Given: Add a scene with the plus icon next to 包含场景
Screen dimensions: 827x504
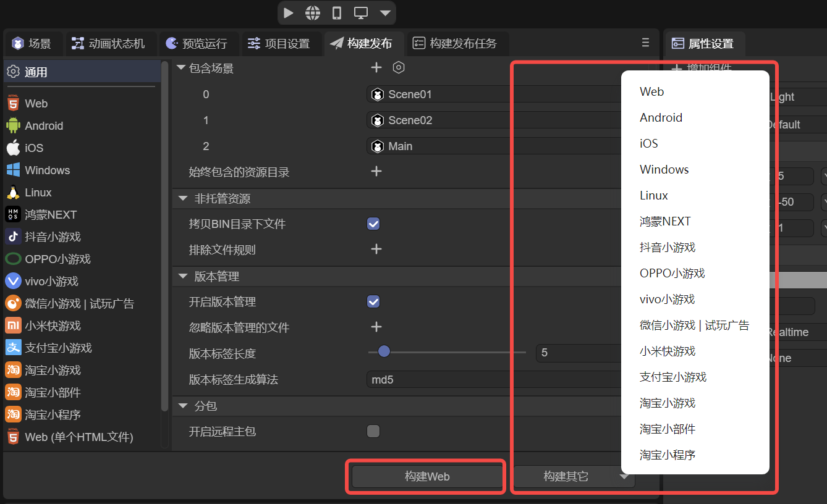Looking at the screenshot, I should coord(376,68).
